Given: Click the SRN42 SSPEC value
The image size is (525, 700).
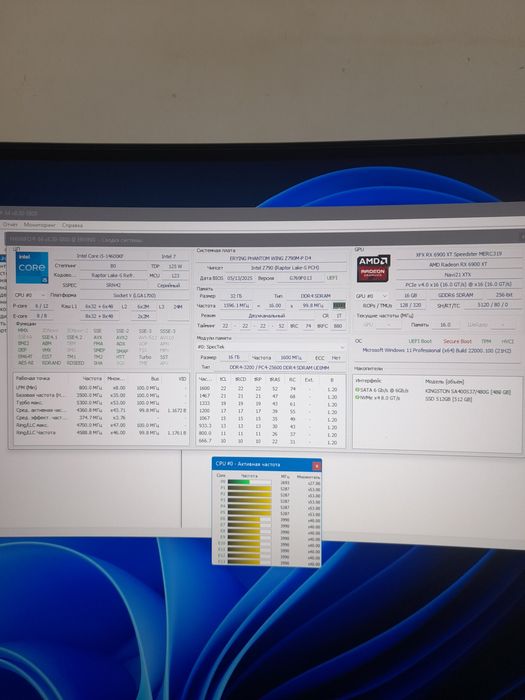Looking at the screenshot, I should point(113,285).
